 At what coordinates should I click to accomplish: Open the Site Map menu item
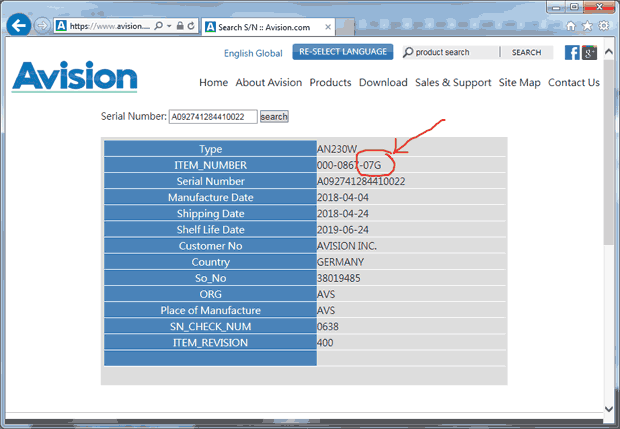[520, 83]
